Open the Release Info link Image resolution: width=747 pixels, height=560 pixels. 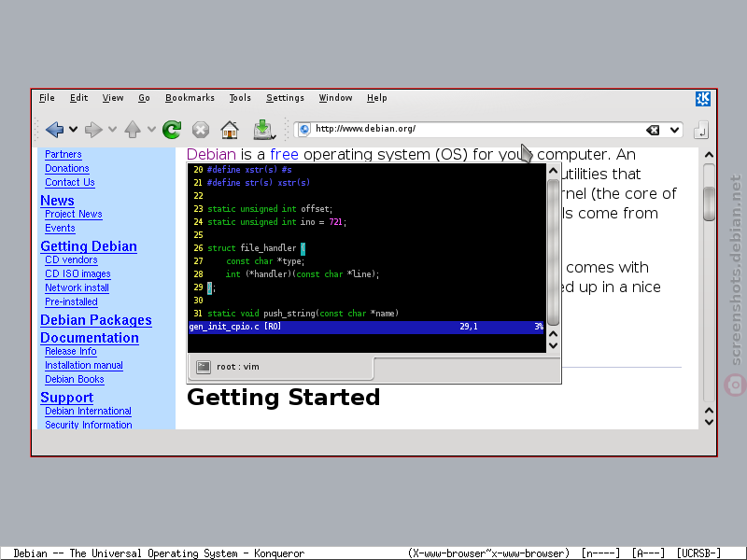71,352
